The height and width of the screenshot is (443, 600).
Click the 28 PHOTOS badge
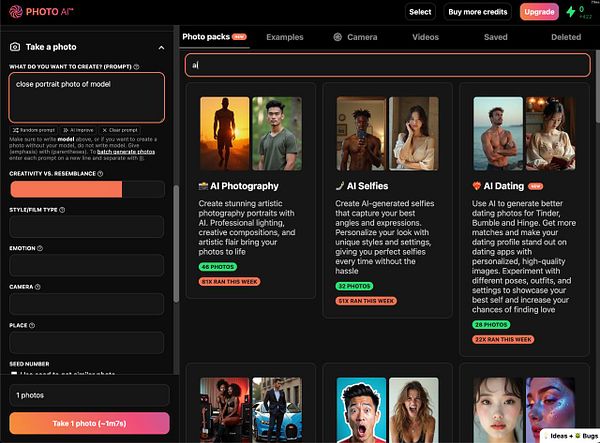[x=491, y=324]
